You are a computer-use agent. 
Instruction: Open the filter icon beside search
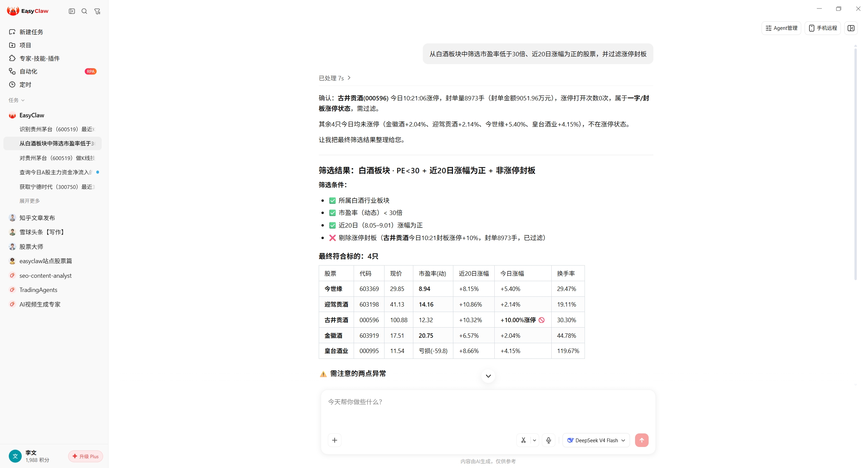[97, 11]
